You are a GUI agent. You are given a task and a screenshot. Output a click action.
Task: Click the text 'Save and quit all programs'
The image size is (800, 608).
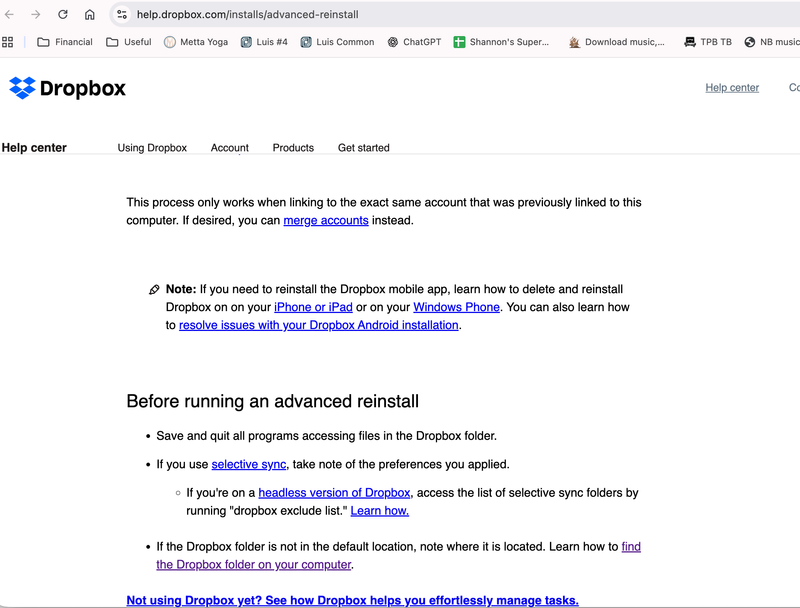pyautogui.click(x=228, y=436)
